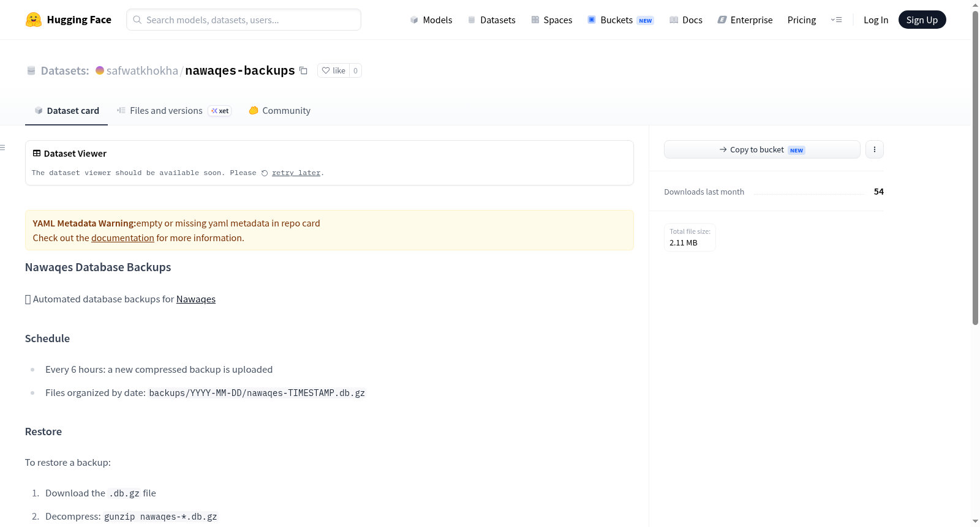Expand the navigation overflow menu

pos(836,20)
